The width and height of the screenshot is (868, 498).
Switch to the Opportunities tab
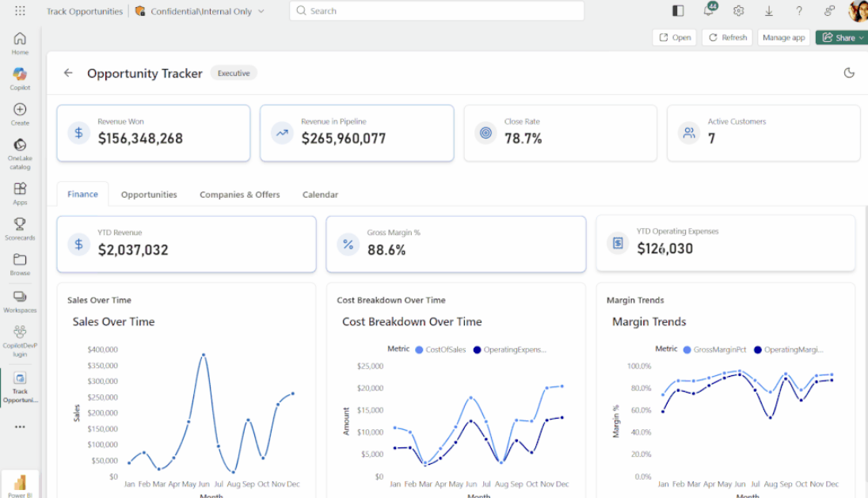(149, 195)
